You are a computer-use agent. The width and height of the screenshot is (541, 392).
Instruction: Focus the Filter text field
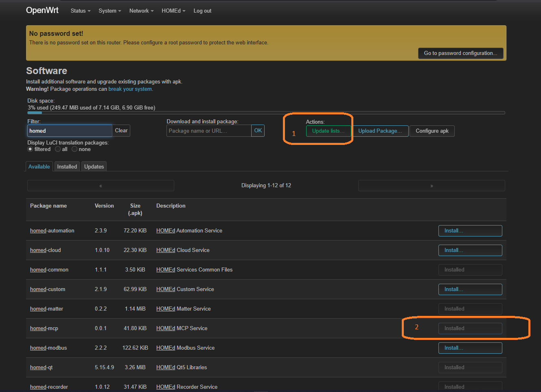coord(70,131)
